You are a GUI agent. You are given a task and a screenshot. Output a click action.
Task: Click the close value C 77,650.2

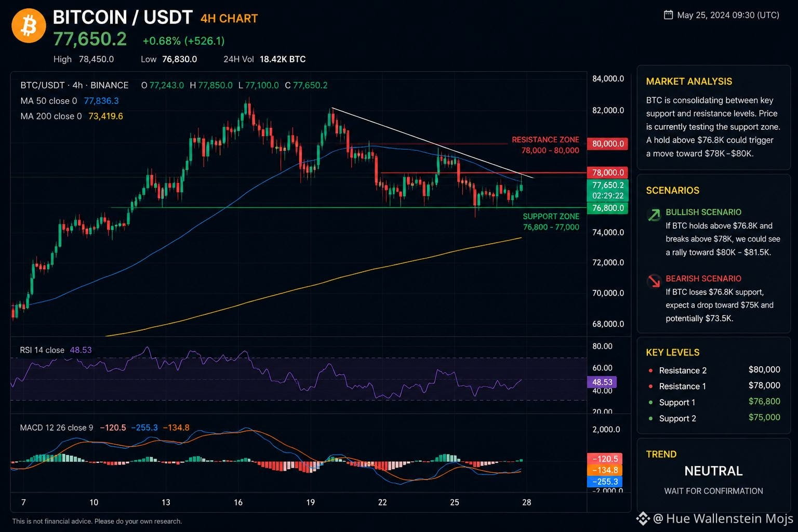pyautogui.click(x=306, y=85)
